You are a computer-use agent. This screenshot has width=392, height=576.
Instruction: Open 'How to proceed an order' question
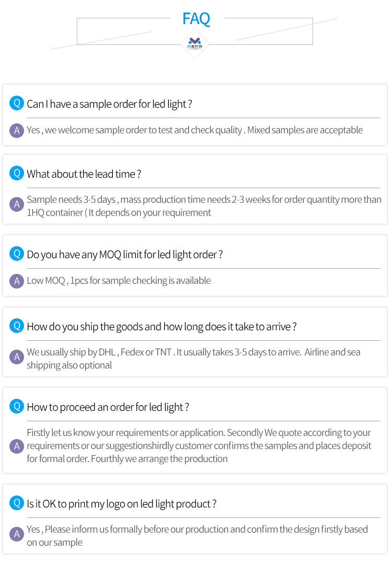108,407
